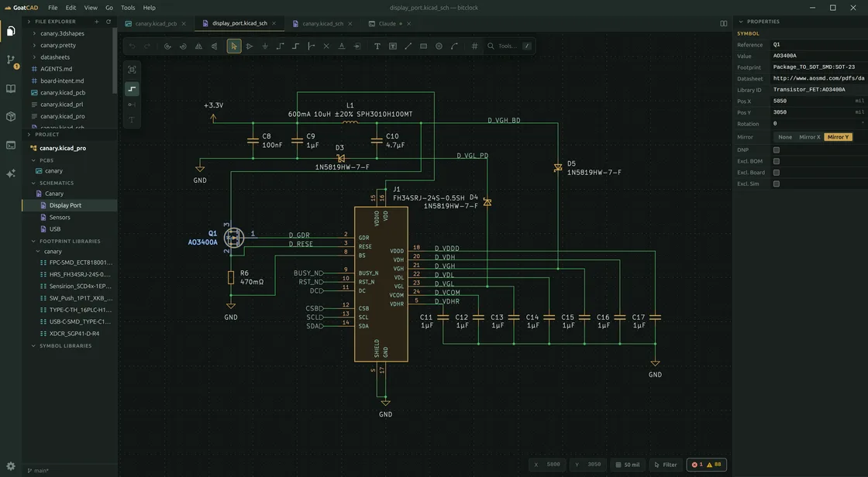Toggle the Excl. Board checkbox
This screenshot has width=868, height=477.
pyautogui.click(x=776, y=173)
